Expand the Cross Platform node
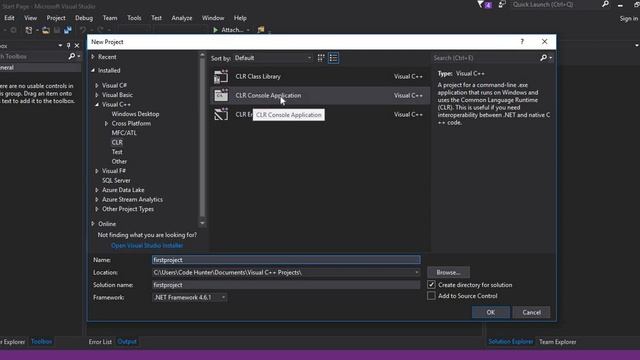This screenshot has height=360, width=640. (107, 123)
